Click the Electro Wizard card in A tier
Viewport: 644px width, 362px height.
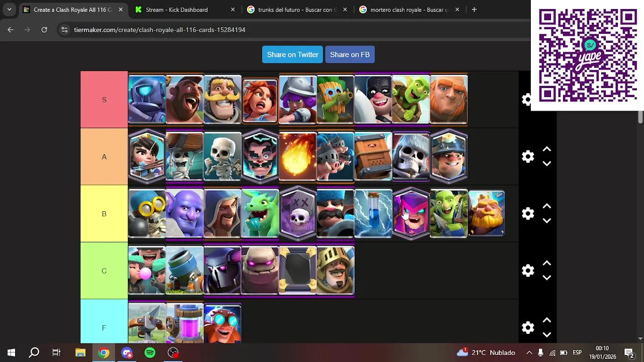(x=260, y=156)
